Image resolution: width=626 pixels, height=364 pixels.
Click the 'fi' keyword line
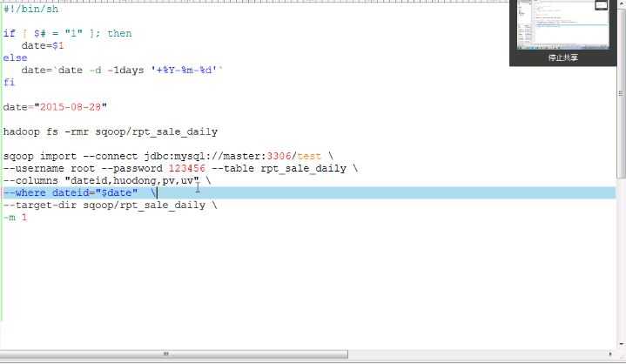pyautogui.click(x=10, y=82)
